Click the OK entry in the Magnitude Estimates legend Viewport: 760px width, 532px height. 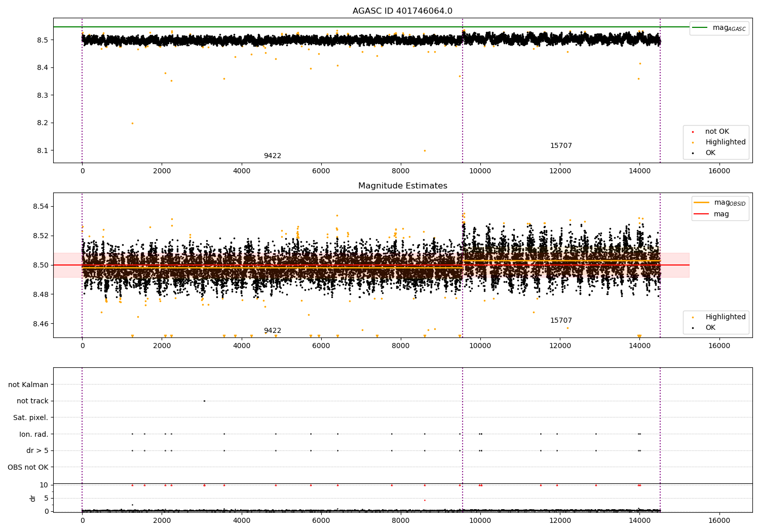pos(710,328)
